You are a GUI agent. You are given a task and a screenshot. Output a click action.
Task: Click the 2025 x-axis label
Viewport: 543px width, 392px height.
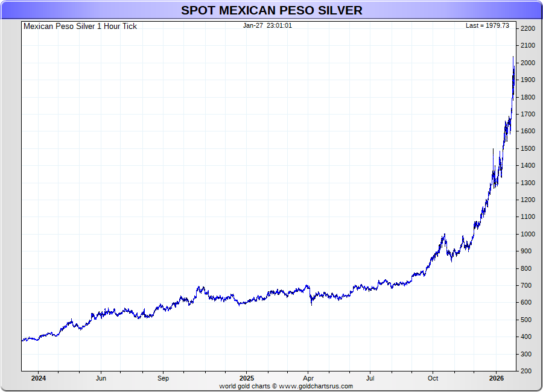(247, 378)
